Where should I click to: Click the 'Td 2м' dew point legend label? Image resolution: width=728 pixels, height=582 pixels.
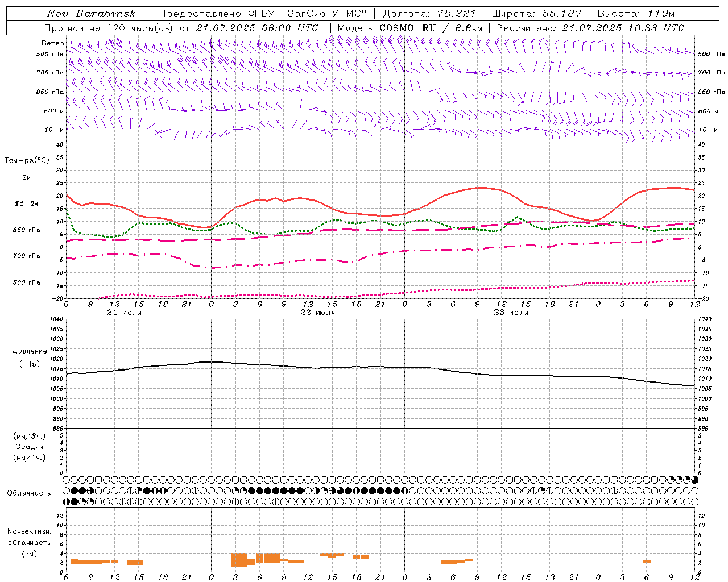[x=26, y=203]
